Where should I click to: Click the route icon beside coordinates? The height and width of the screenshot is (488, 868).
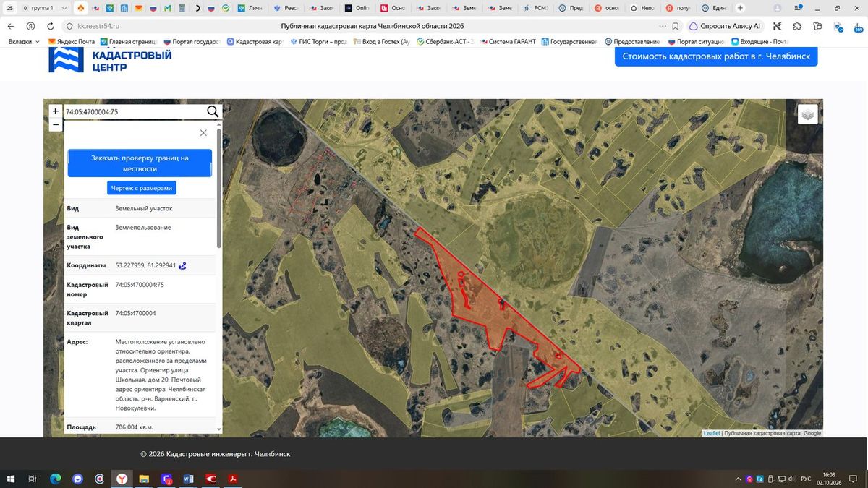point(183,265)
